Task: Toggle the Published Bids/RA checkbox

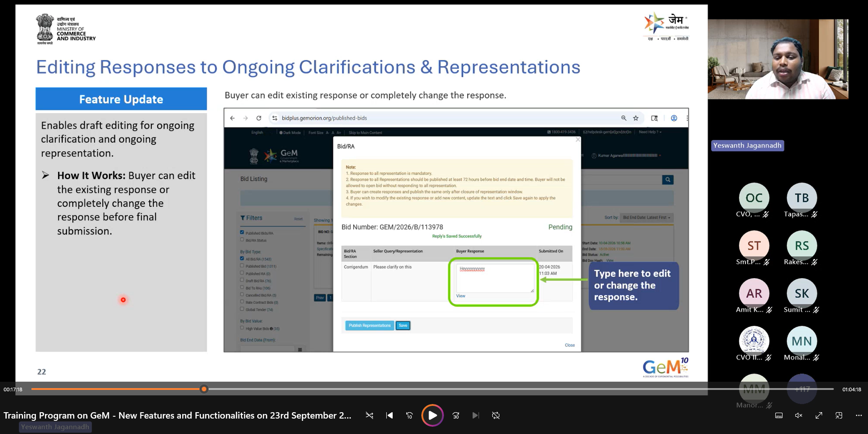Action: pos(242,232)
